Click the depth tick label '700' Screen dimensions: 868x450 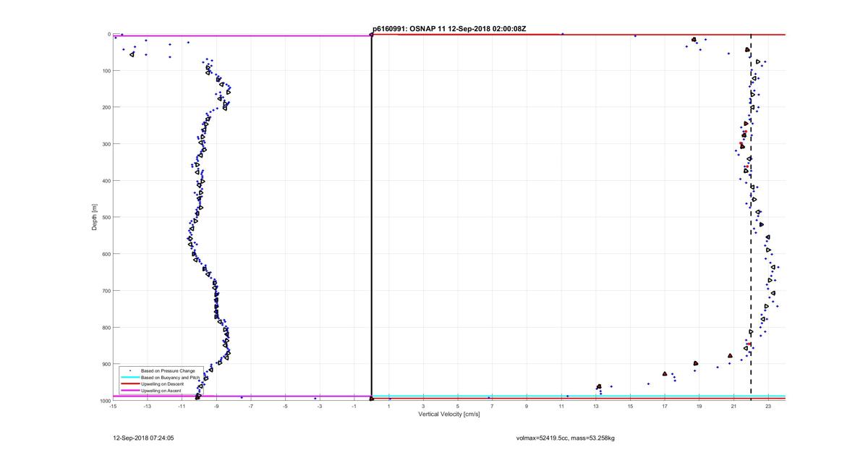coord(106,291)
